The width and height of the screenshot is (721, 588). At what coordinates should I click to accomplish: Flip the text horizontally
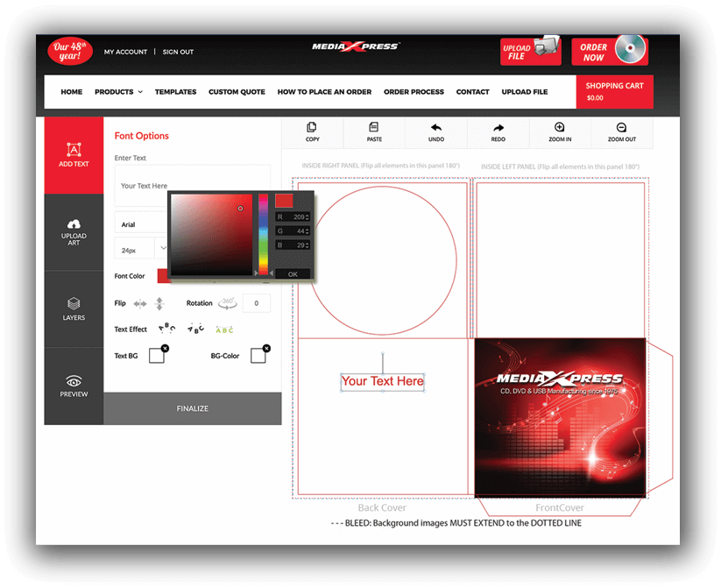[139, 304]
